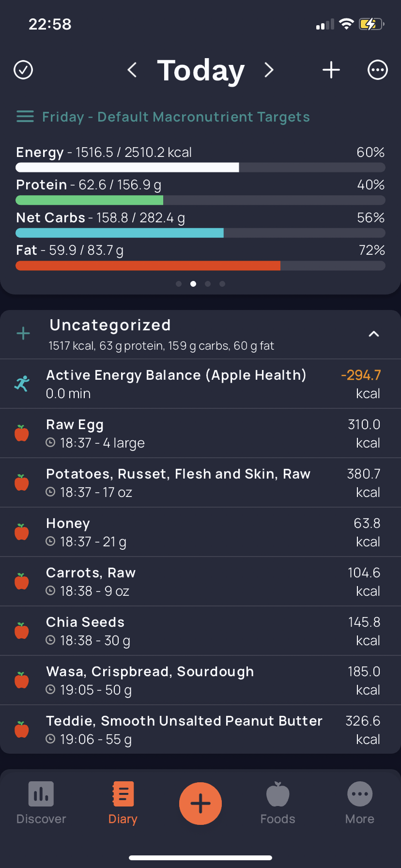Tap the Energy progress bar
This screenshot has height=868, width=401.
[200, 168]
